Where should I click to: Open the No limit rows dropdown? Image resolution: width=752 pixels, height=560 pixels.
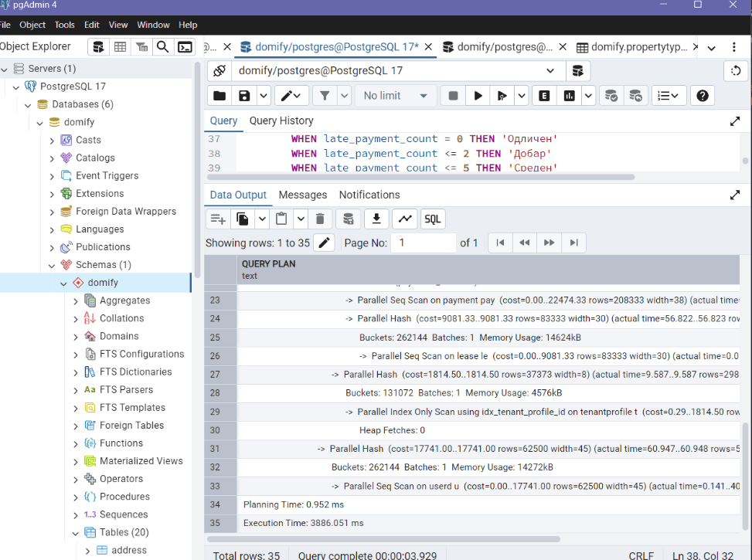point(394,96)
